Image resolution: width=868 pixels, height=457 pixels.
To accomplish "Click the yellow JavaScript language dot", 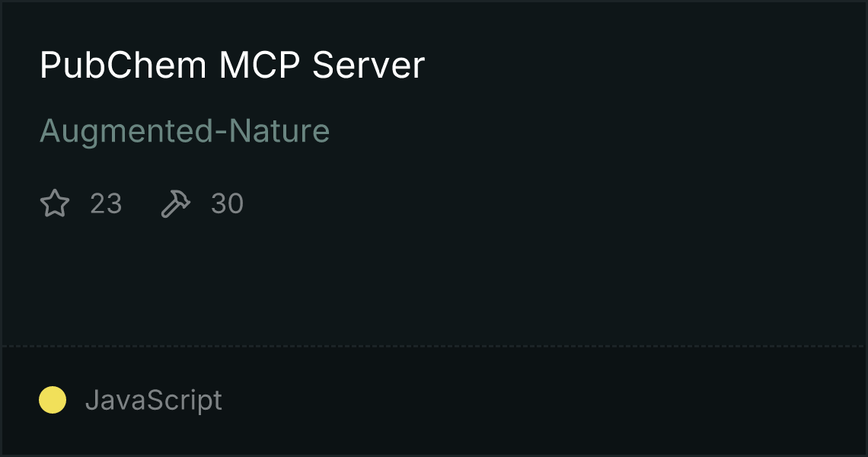I will [53, 400].
